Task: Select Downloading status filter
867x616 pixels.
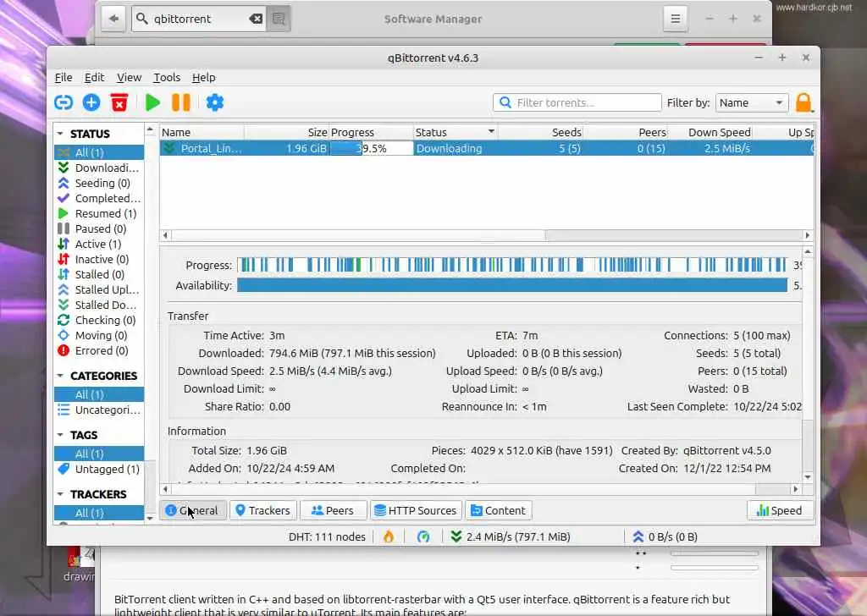Action: (99, 168)
